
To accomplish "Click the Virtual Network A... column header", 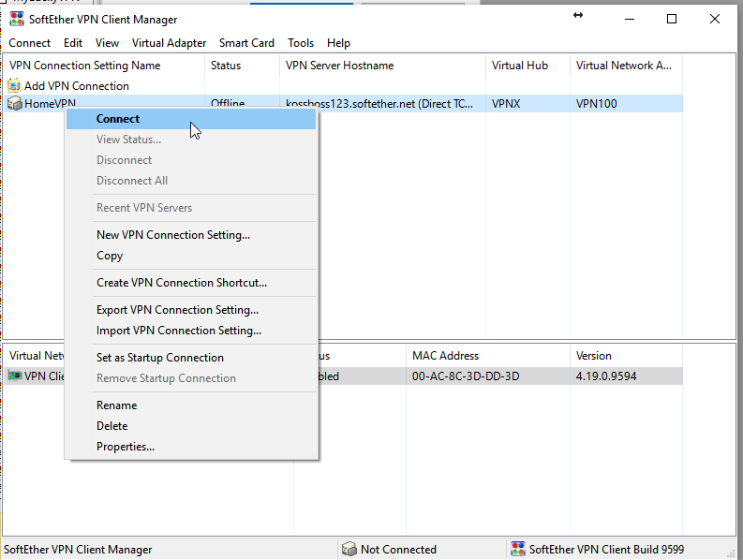I will tap(627, 66).
